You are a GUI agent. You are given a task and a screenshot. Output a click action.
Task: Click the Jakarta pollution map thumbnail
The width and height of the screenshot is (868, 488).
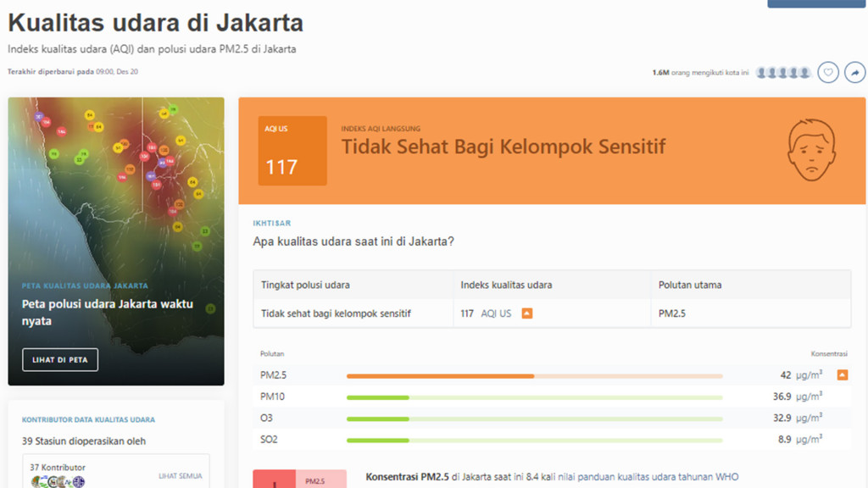(116, 241)
